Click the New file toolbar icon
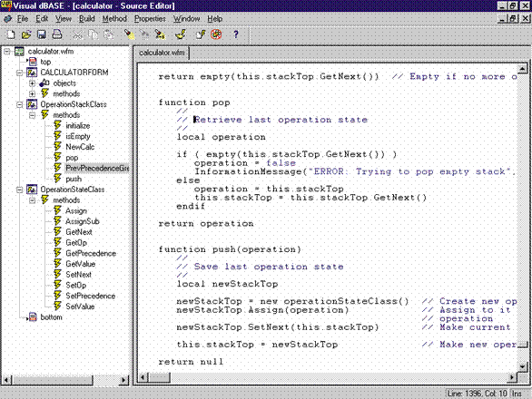 click(x=11, y=34)
